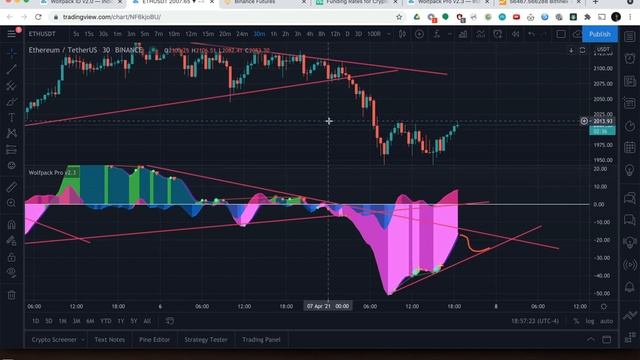Toggle log scale on bottom bar
Image resolution: width=640 pixels, height=360 pixels.
click(x=590, y=321)
